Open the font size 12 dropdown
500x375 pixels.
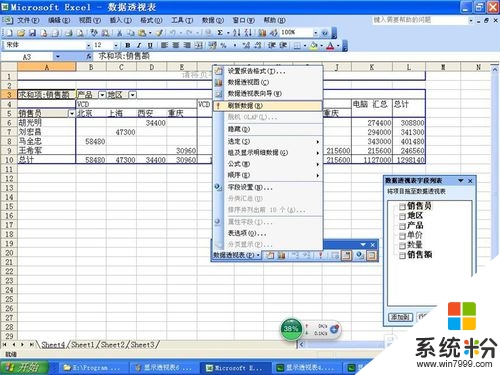click(x=116, y=45)
